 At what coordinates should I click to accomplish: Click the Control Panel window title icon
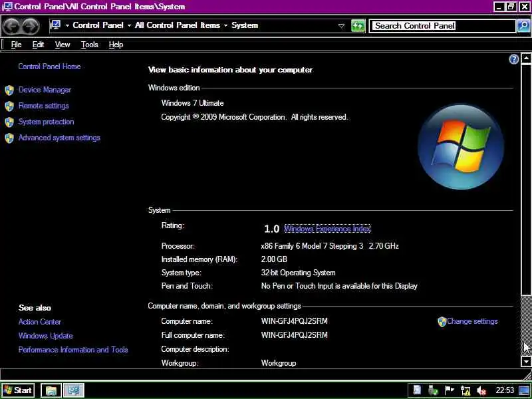coord(7,7)
